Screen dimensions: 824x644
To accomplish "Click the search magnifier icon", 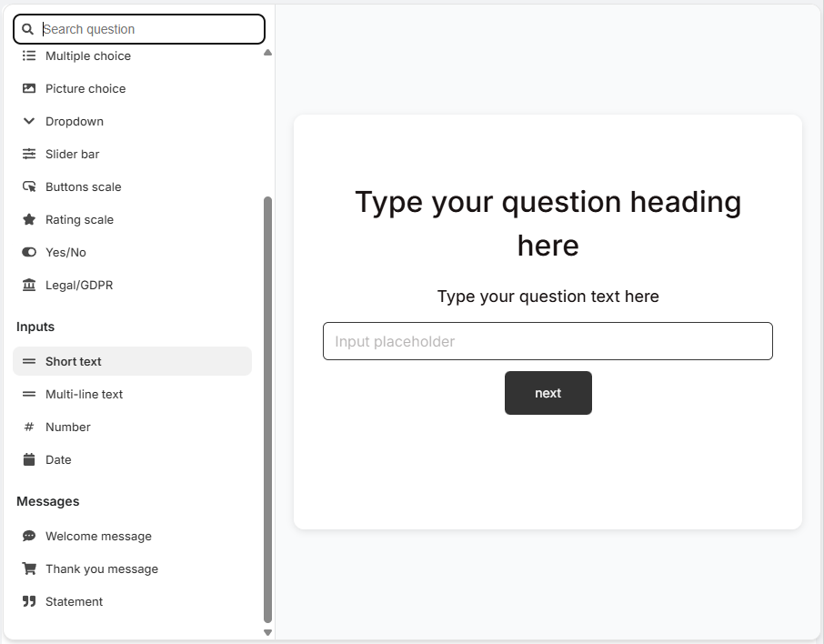I will point(27,28).
